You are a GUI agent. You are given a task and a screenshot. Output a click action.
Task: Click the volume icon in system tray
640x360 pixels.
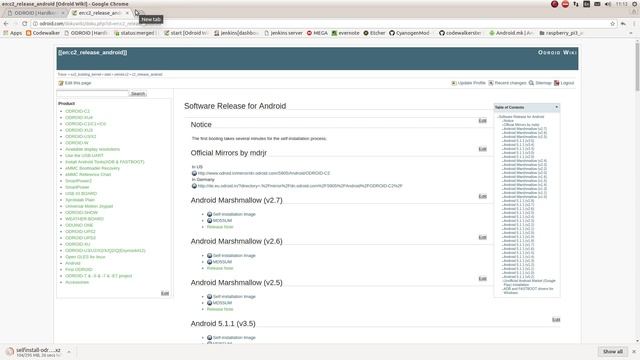click(x=608, y=4)
